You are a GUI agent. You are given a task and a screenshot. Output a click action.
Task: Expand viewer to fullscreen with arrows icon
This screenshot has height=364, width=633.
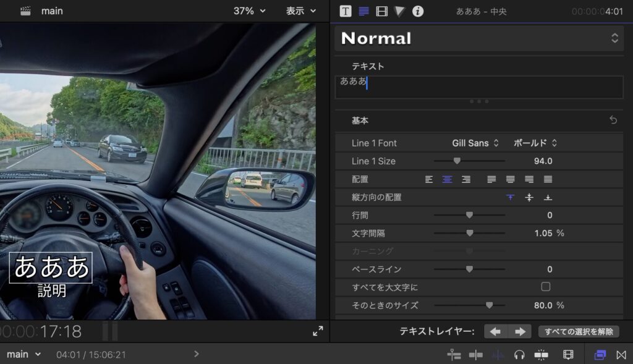click(318, 331)
